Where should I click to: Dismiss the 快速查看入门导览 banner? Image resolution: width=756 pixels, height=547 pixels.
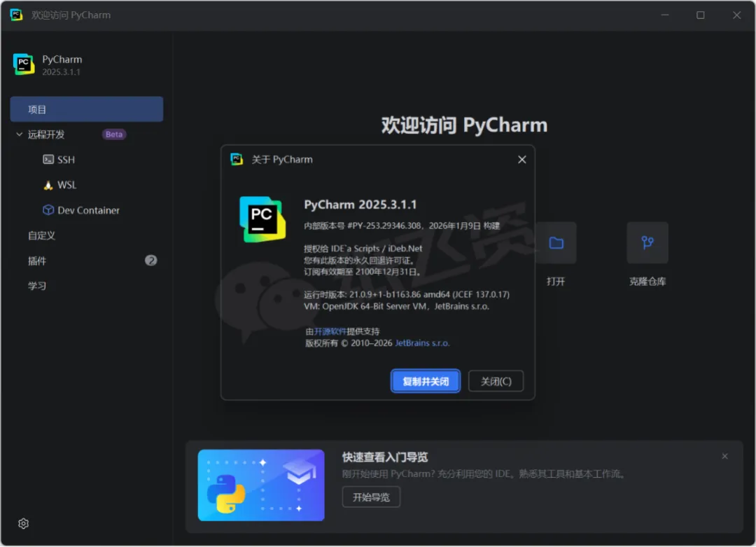[x=724, y=457]
